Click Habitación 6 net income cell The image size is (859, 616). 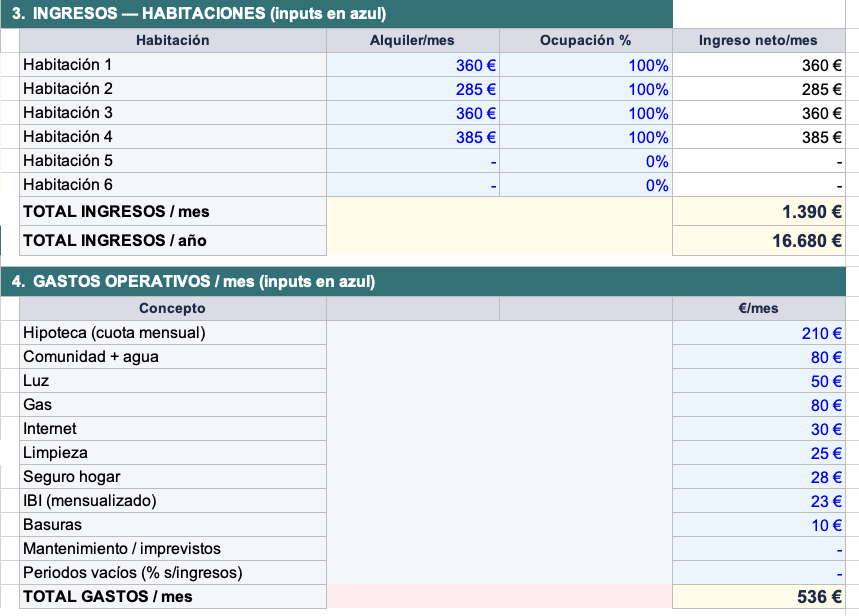759,185
